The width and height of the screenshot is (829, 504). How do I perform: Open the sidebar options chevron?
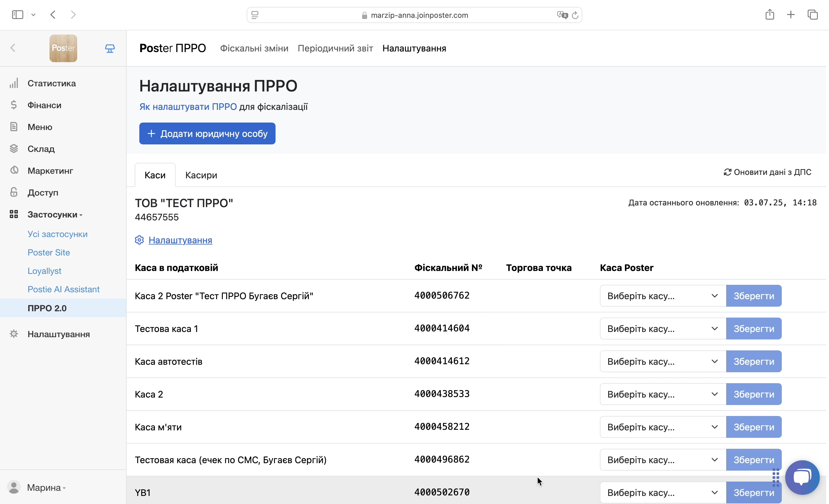click(33, 15)
